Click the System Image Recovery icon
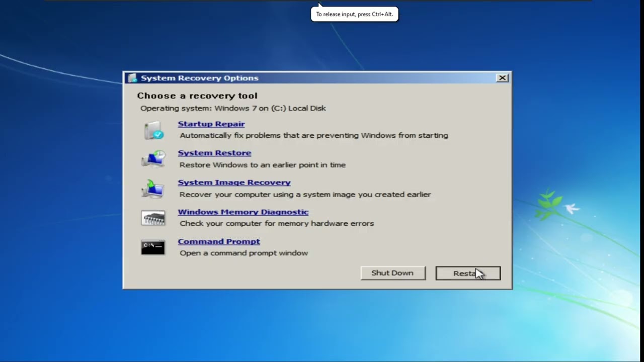644x362 pixels. [153, 189]
